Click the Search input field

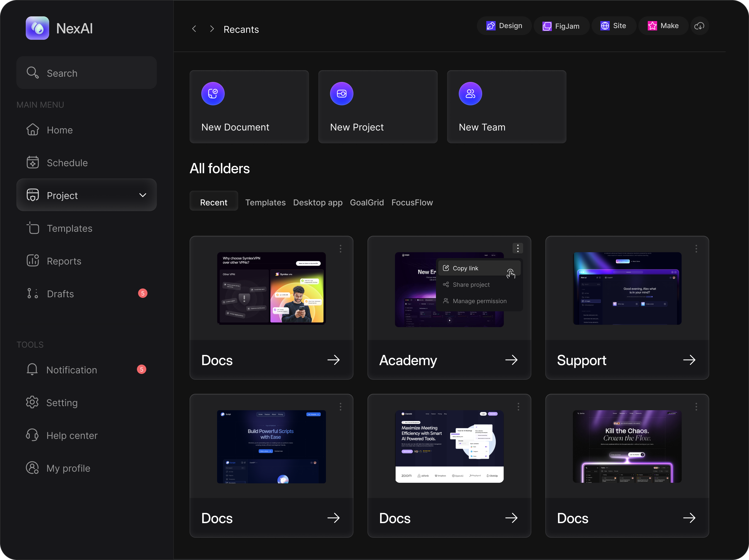[87, 73]
